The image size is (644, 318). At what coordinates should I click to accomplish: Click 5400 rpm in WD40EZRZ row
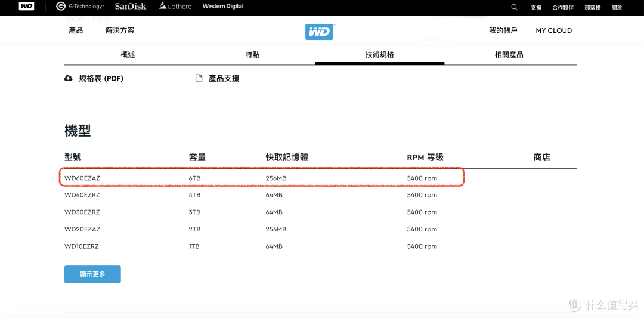tap(422, 196)
